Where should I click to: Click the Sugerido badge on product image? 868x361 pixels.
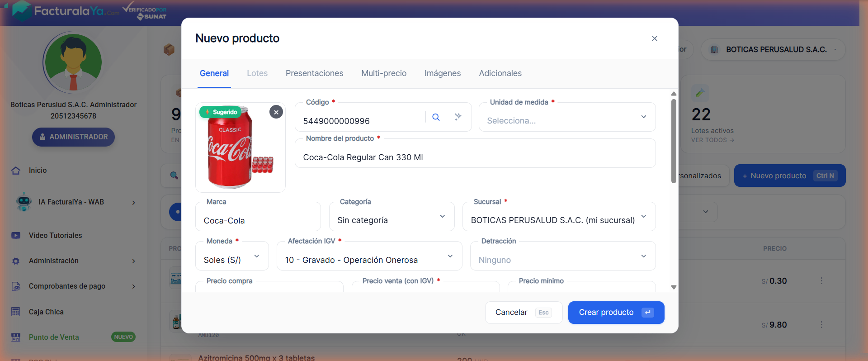pos(220,112)
